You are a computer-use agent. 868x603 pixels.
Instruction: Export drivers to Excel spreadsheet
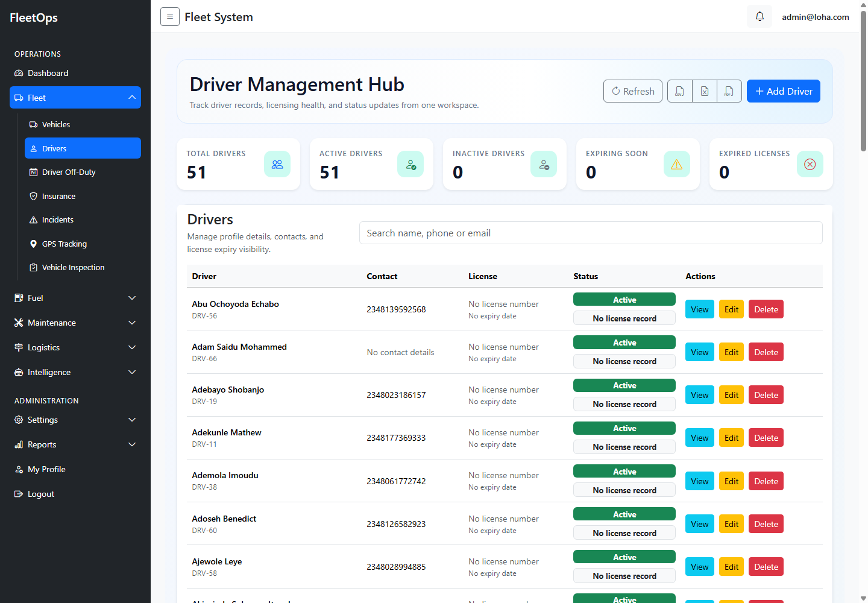pos(705,91)
